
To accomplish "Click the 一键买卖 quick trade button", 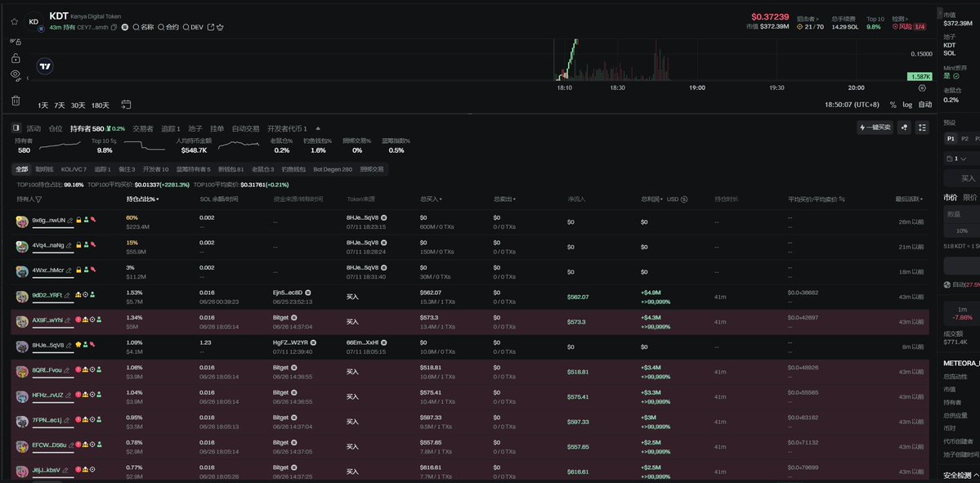I will pos(875,127).
